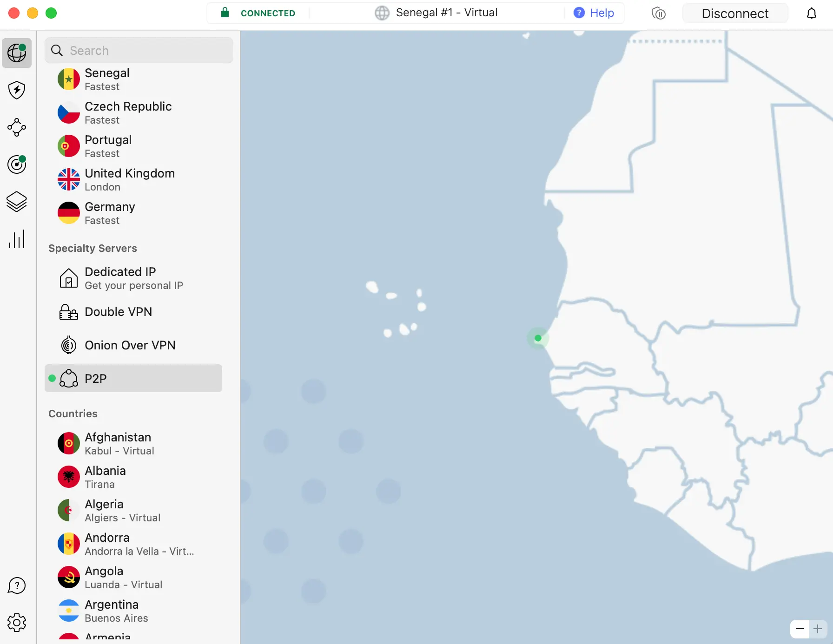Viewport: 833px width, 644px height.
Task: Select P2P specialty server
Action: coord(133,379)
